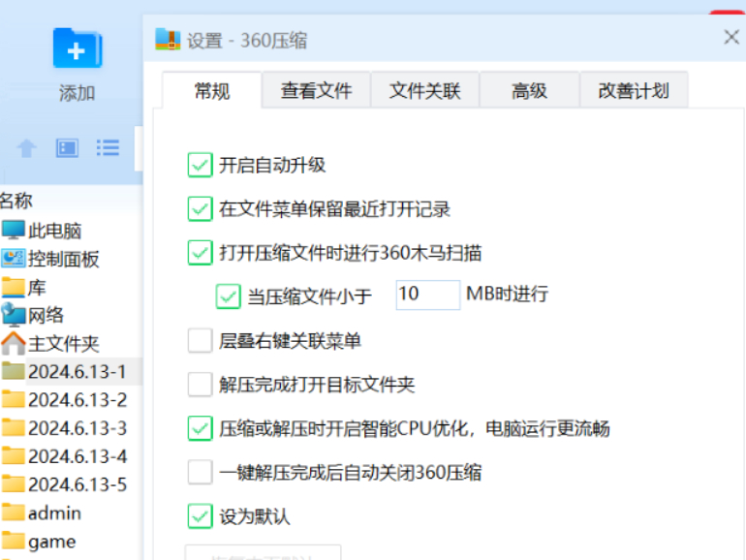Toggle 当压缩文件小于 checkbox

(x=229, y=296)
